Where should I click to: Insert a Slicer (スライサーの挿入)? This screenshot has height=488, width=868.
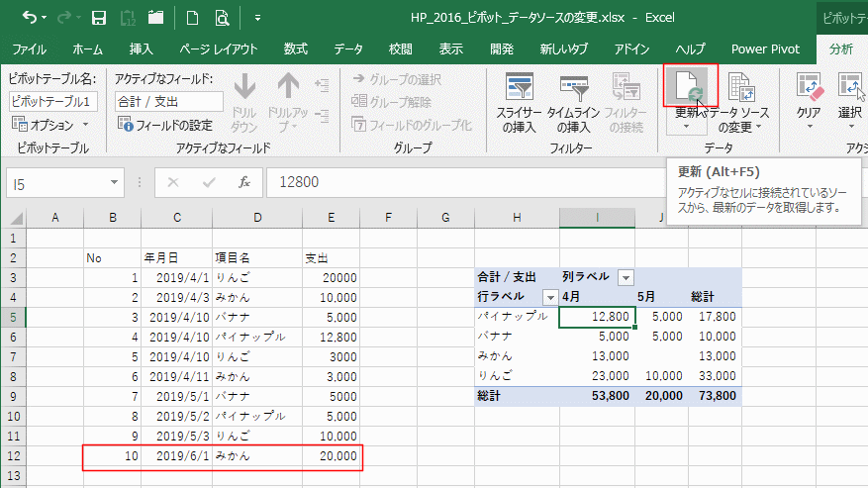pyautogui.click(x=519, y=103)
